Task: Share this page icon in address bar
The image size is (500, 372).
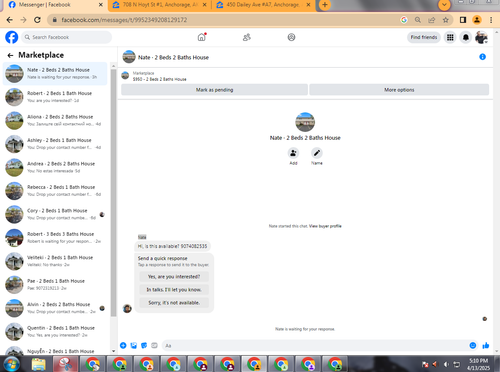Action: click(x=432, y=20)
